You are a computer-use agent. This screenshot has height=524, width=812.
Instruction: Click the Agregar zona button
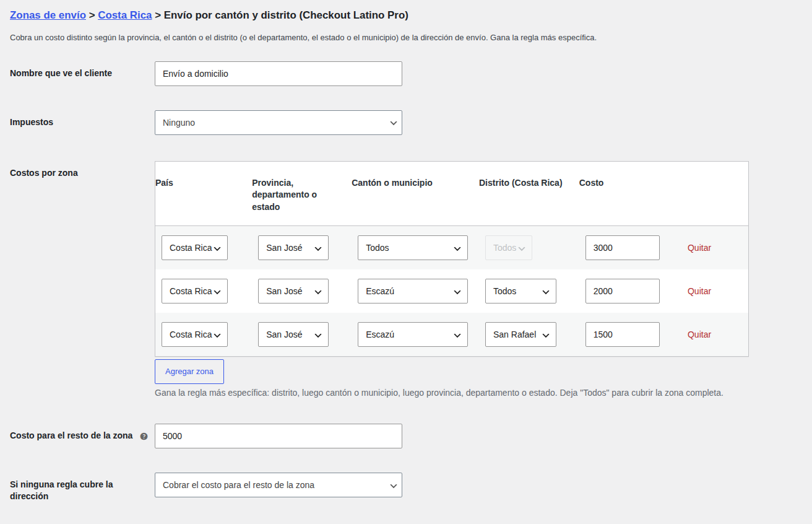pyautogui.click(x=189, y=372)
